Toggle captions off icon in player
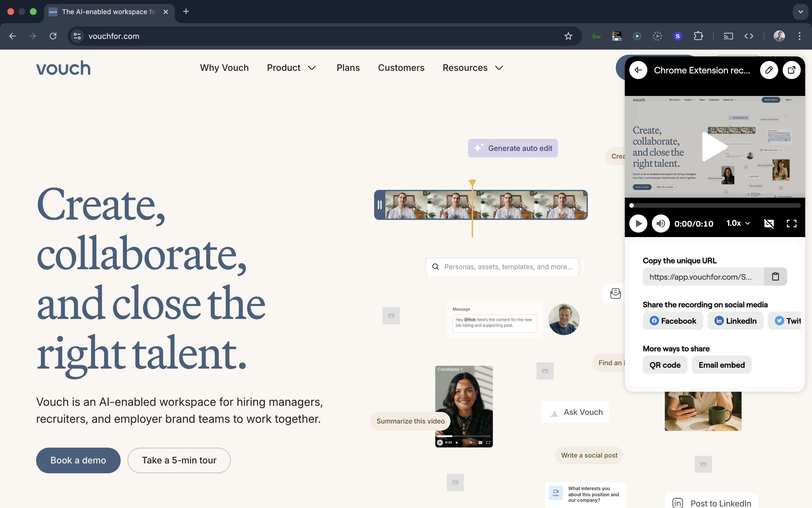Image resolution: width=812 pixels, height=508 pixels. [x=769, y=224]
